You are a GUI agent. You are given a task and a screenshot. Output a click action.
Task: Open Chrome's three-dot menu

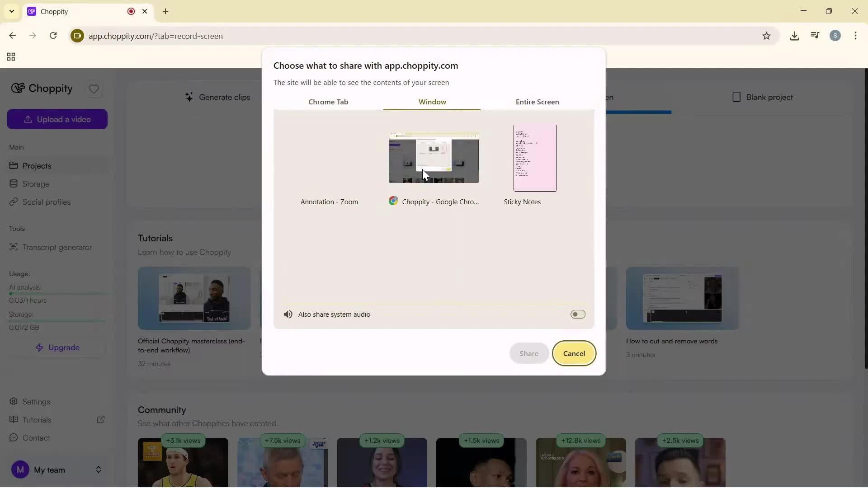(856, 36)
